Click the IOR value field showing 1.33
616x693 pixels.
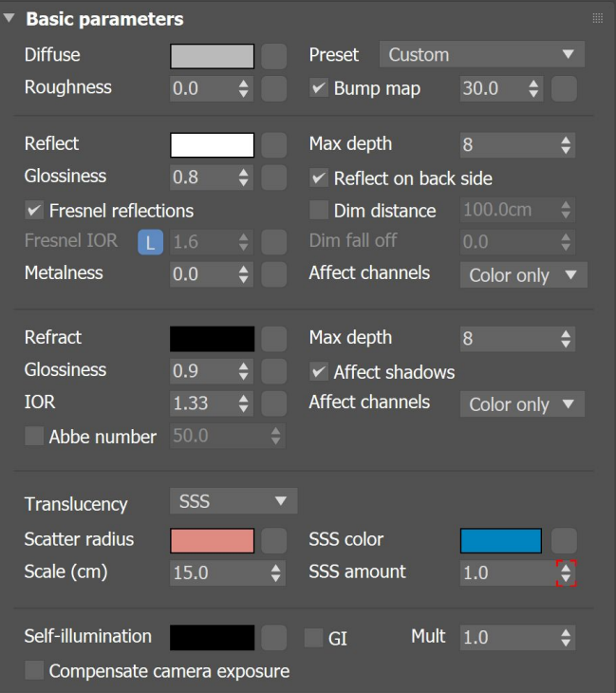201,403
